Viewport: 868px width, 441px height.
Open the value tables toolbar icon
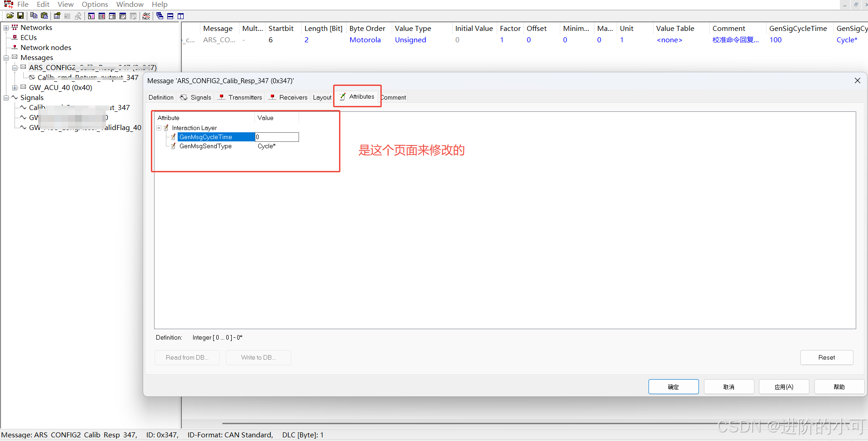pyautogui.click(x=112, y=16)
